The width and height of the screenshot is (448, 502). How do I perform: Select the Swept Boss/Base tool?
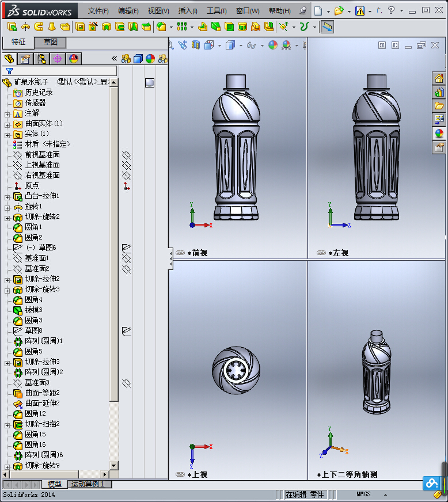(x=39, y=27)
